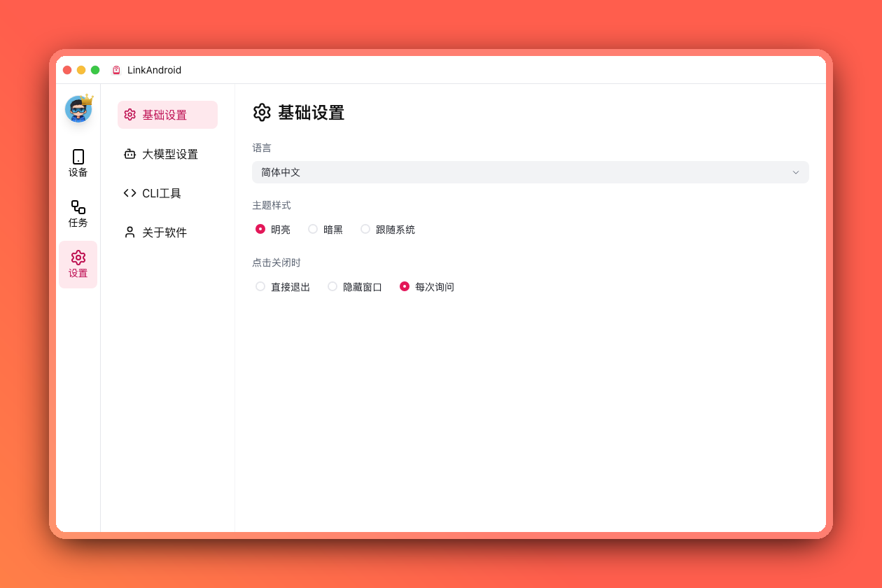Close the LinkAndroid window red button
Viewport: 882px width, 588px height.
coord(67,70)
